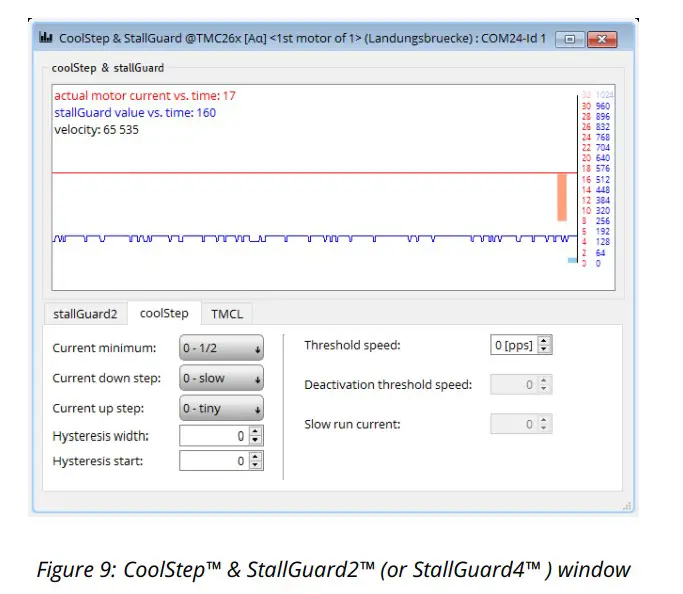Click the Current down step label
This screenshot has width=683, height=594.
click(x=107, y=378)
